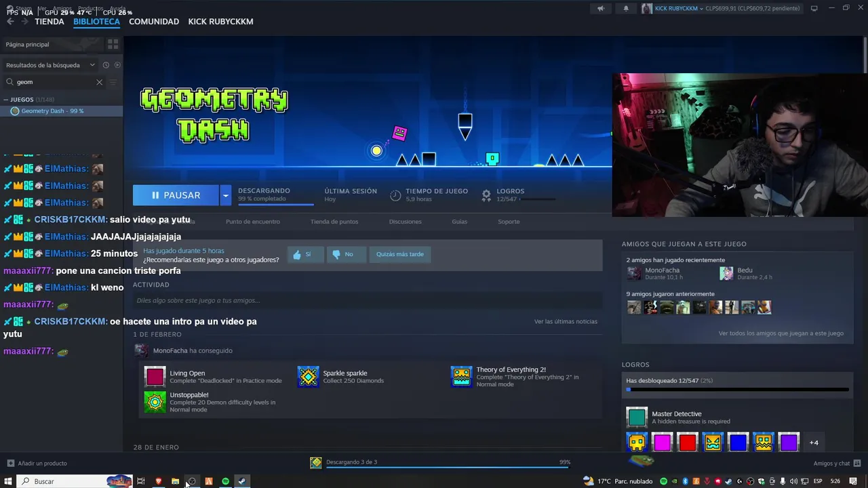Screen dimensions: 868x488
Task: Open 'Ver todos los amigos que juegan' link
Action: (x=781, y=333)
